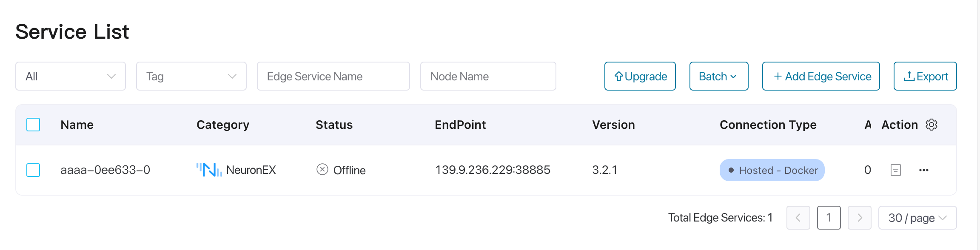Select the checkbox for service aaaa-0ee633-0
This screenshot has height=250, width=980.
pyautogui.click(x=33, y=170)
